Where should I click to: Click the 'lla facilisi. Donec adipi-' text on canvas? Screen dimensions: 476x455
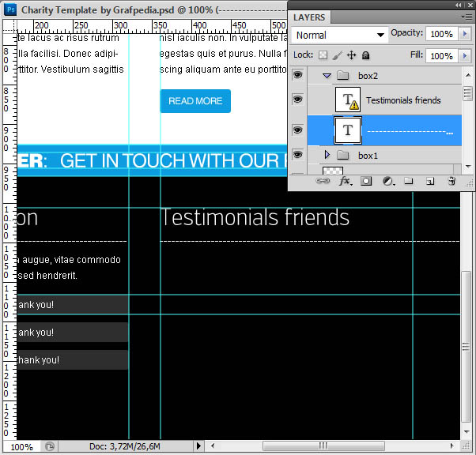tap(68, 54)
